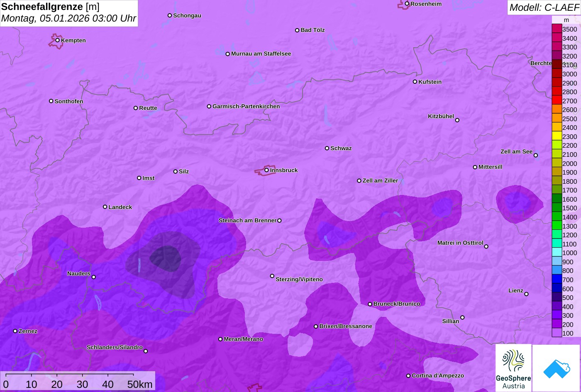Click the Matrei in Osttirol marker dot

tap(486, 246)
